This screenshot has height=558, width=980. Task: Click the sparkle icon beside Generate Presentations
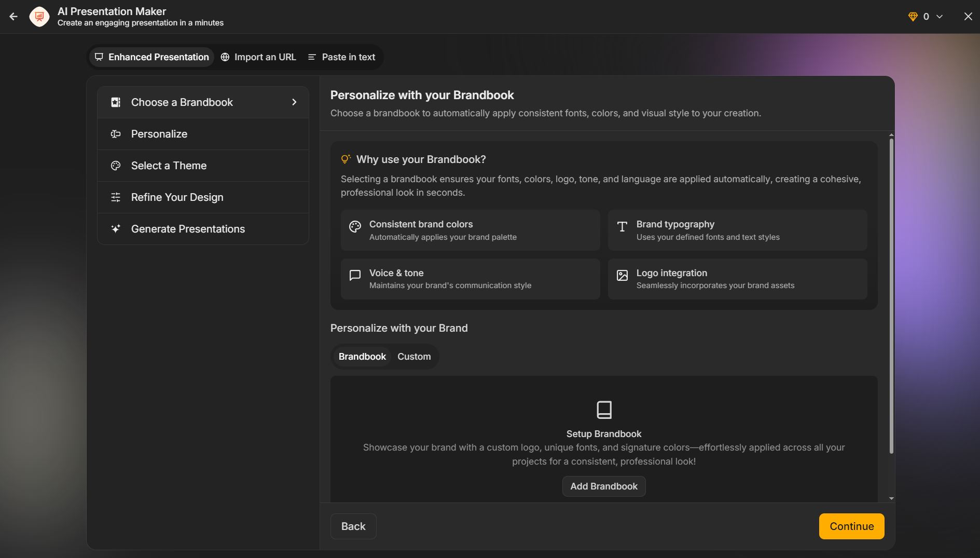(116, 229)
